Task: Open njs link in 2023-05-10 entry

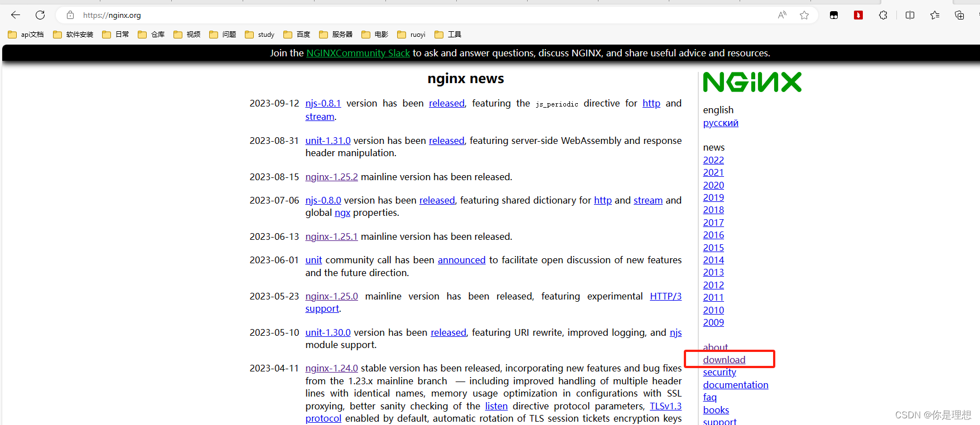Action: pyautogui.click(x=675, y=332)
